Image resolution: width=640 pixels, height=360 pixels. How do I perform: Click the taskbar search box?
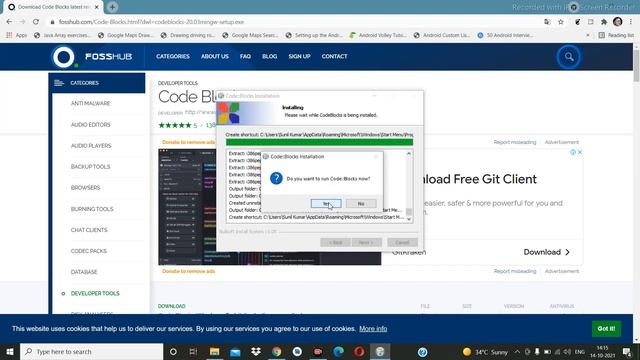coord(91,351)
